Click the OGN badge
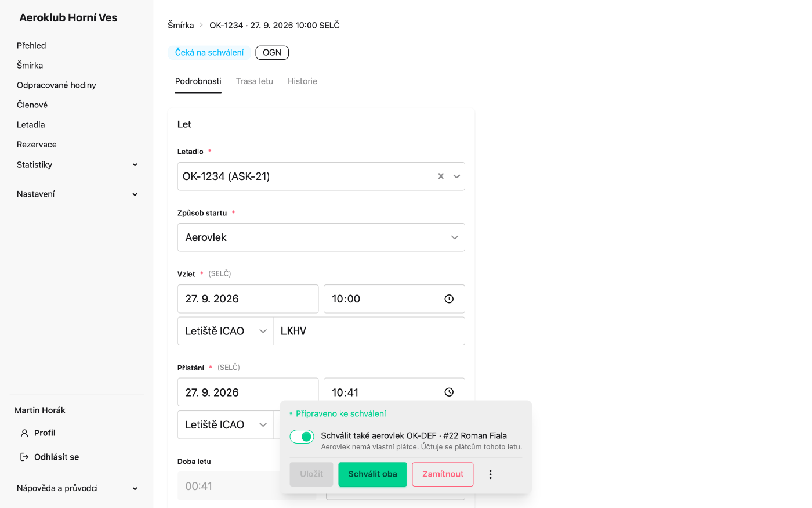 coord(272,53)
